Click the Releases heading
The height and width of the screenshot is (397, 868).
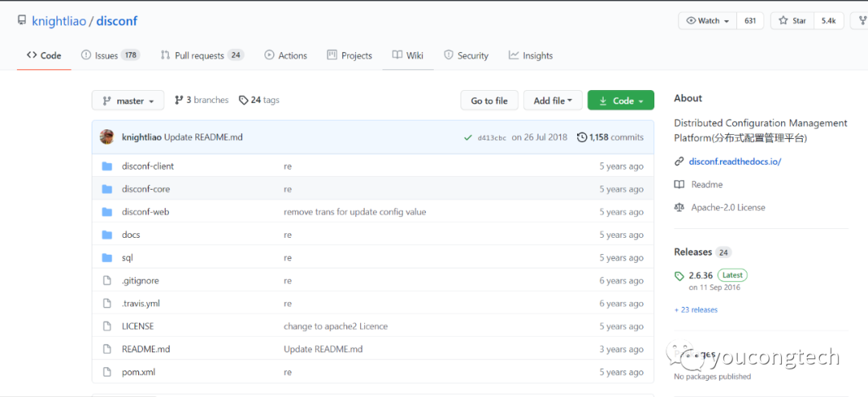click(x=693, y=252)
